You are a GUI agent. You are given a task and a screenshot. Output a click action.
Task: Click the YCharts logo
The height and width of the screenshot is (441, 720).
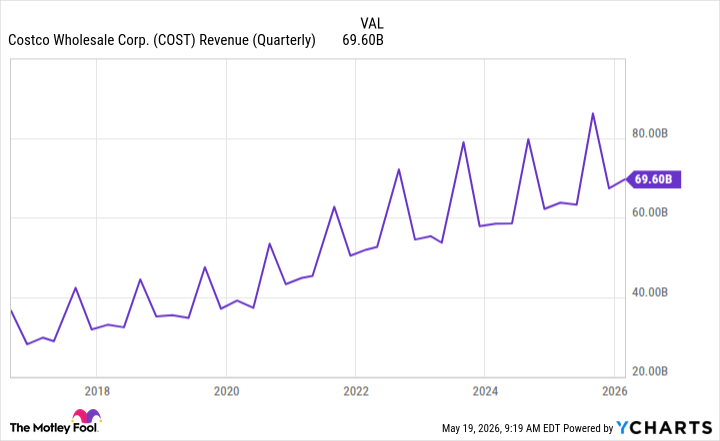(x=664, y=428)
